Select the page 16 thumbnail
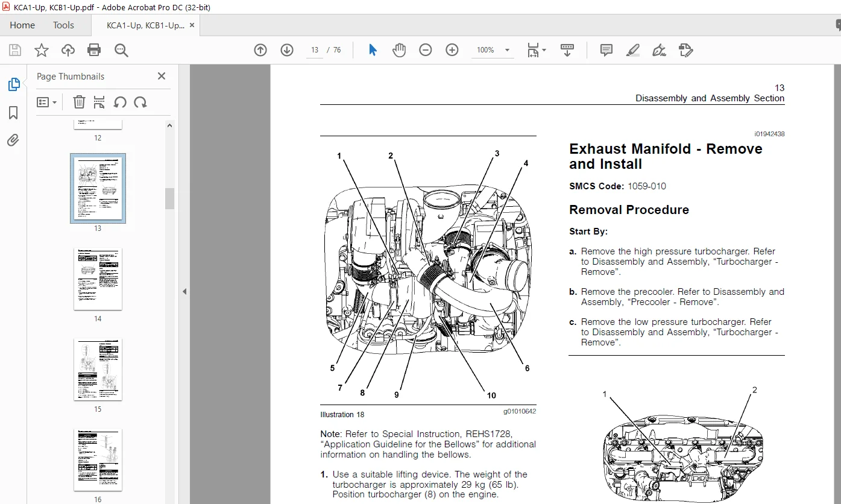 pos(98,459)
